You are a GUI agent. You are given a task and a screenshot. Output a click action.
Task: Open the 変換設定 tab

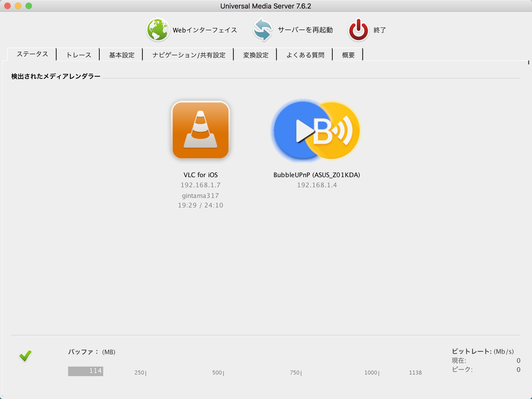click(256, 55)
